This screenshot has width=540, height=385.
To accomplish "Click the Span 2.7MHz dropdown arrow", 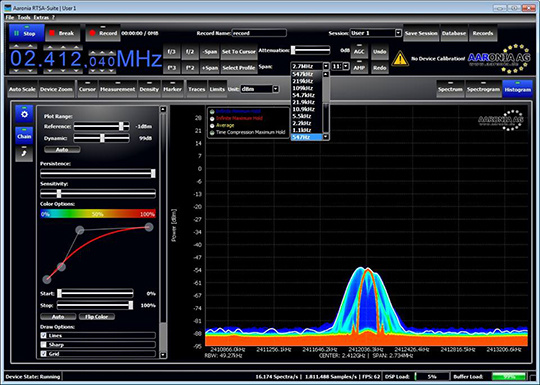I will click(x=326, y=66).
